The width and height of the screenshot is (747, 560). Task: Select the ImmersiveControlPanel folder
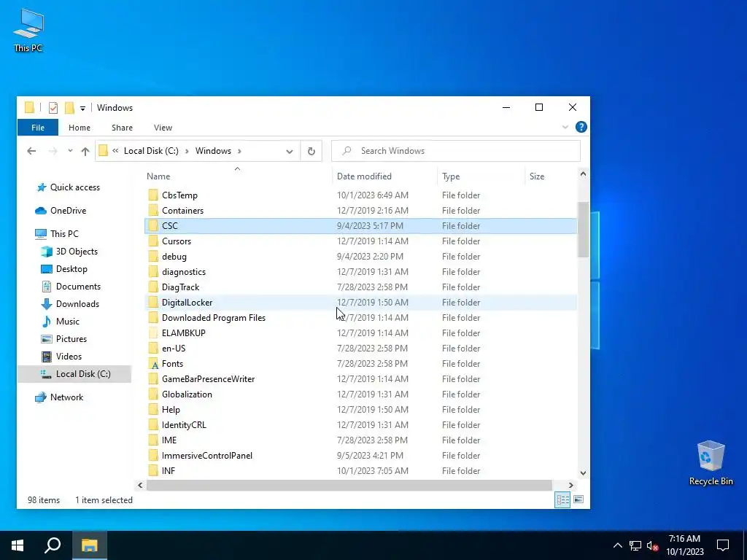tap(360, 456)
